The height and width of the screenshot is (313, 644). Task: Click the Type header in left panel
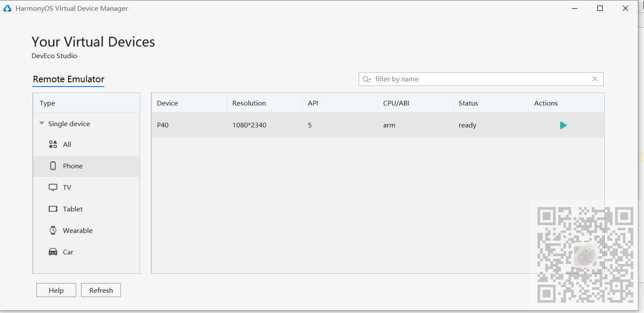[x=86, y=103]
